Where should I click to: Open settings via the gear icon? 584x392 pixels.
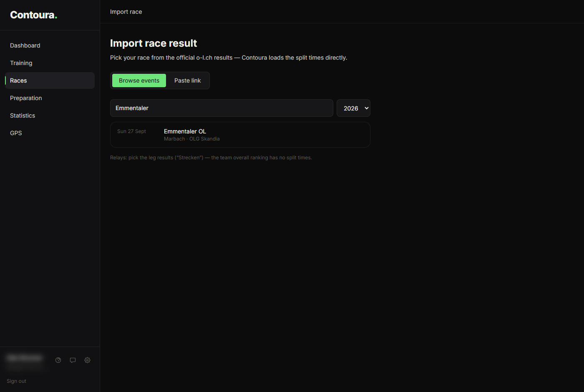tap(88, 360)
